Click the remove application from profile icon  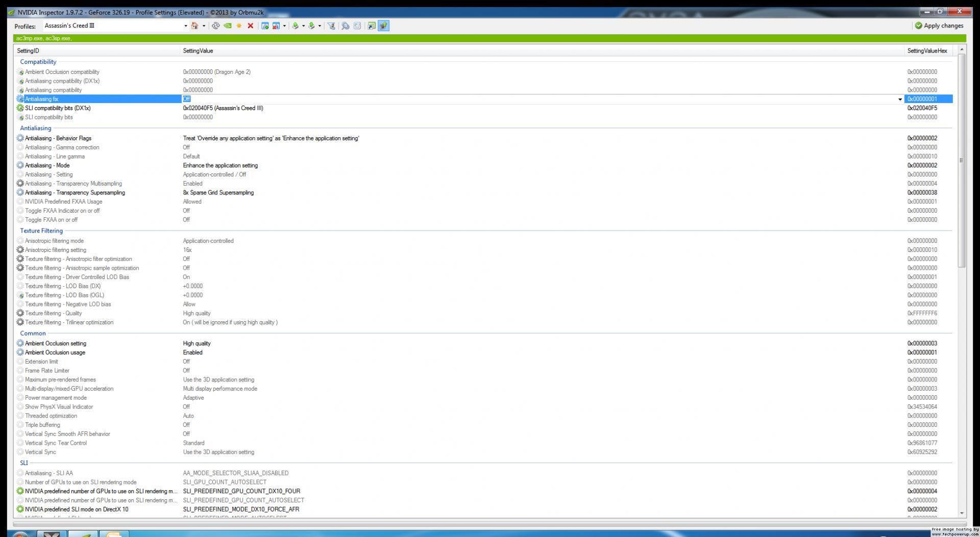(x=276, y=25)
